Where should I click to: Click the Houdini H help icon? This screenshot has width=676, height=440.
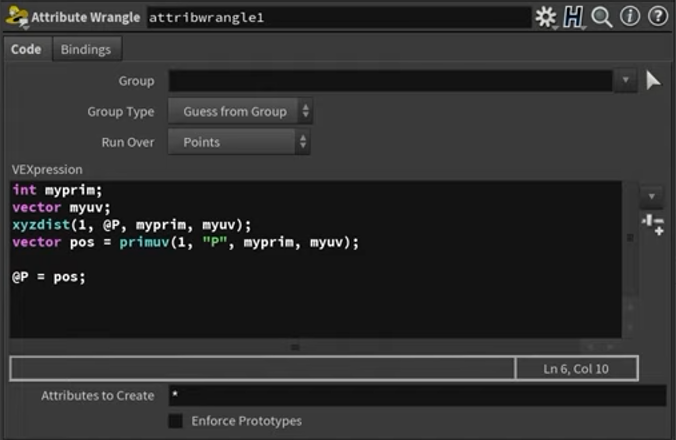click(x=573, y=17)
